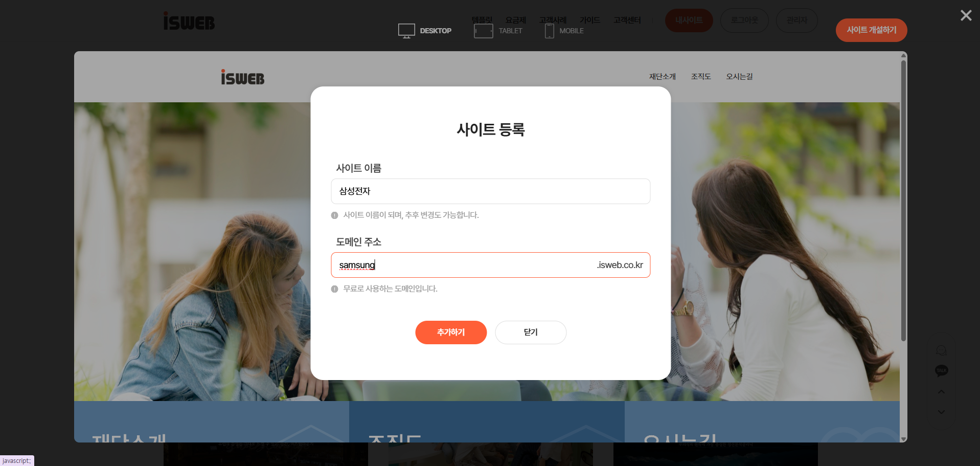Close the template preview with the X
This screenshot has height=466, width=980.
pyautogui.click(x=966, y=15)
